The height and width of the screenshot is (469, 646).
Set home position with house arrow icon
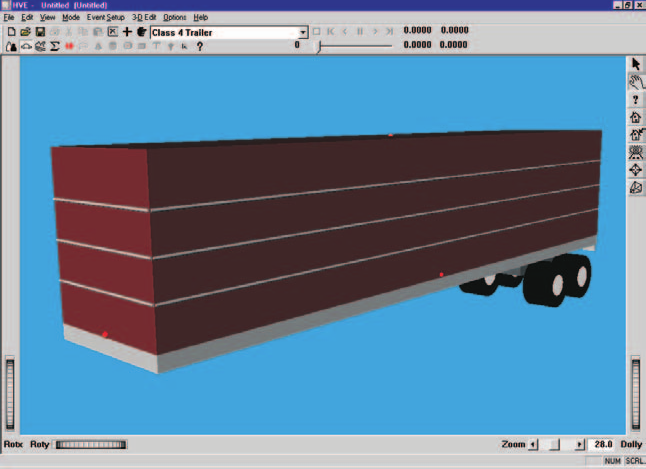point(636,134)
